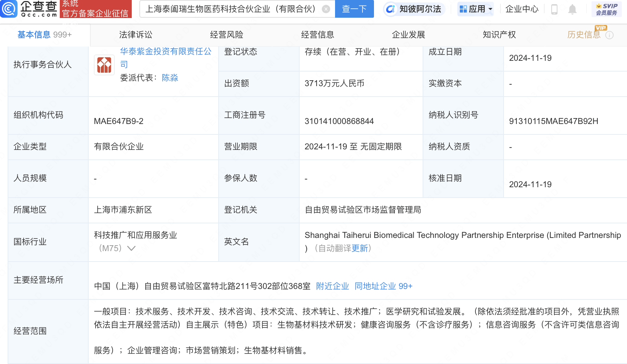
Task: Click the info icon beside 历史信息
Action: pyautogui.click(x=610, y=35)
